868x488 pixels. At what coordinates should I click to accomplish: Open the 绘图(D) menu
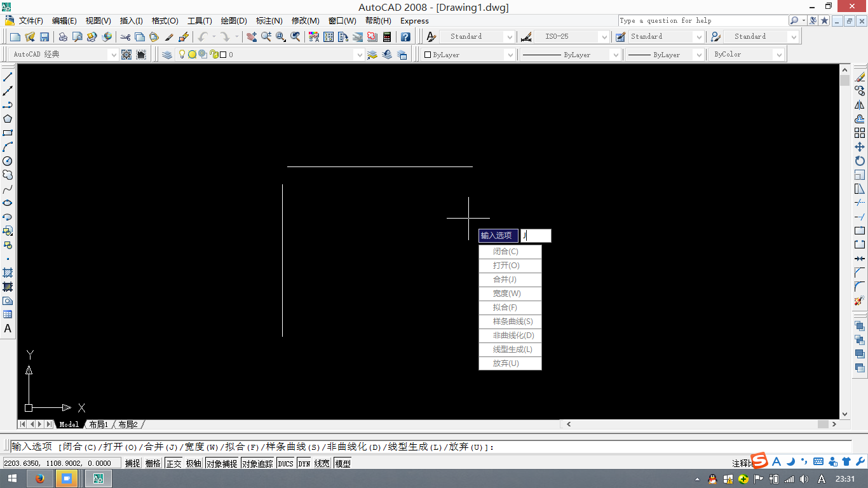234,21
